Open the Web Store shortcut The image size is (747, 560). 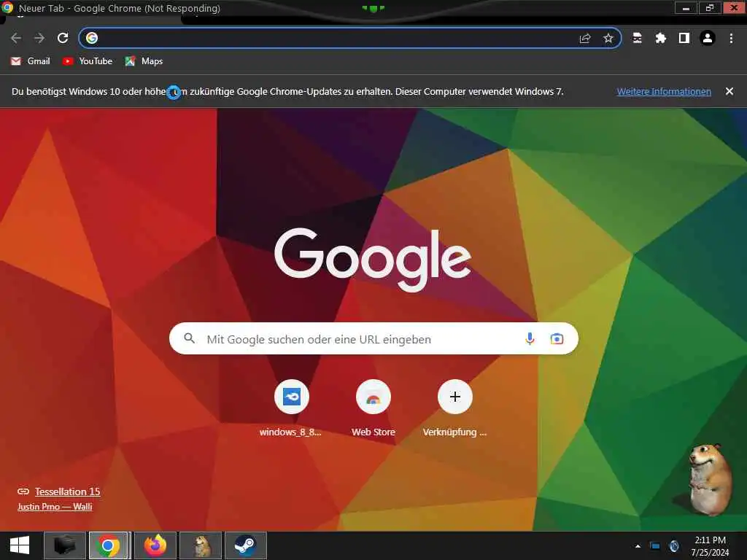373,408
